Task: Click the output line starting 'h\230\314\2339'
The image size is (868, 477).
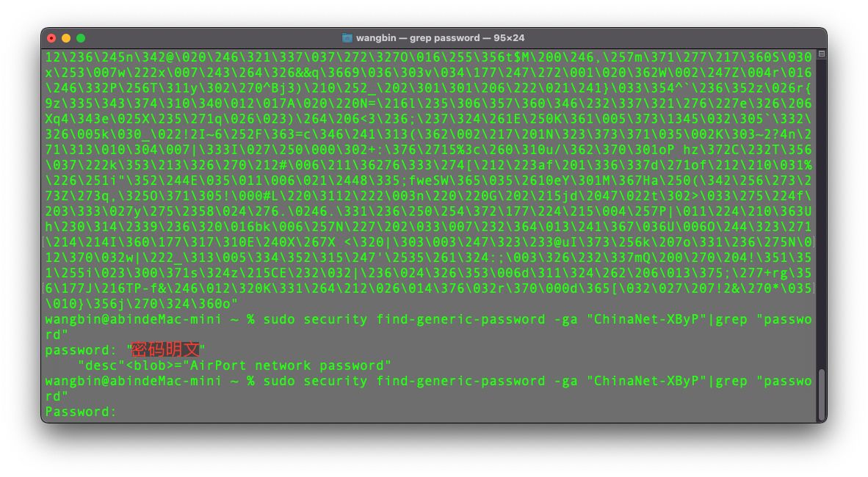Action: tap(428, 226)
